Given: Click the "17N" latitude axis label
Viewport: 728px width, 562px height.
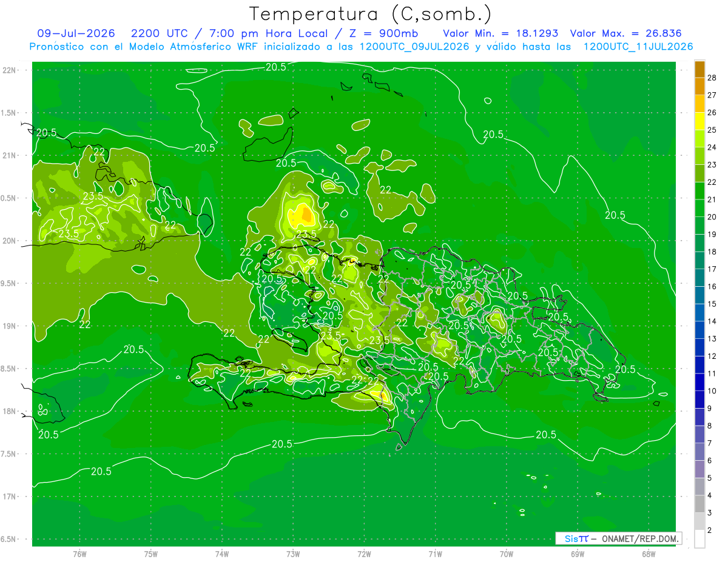Looking at the screenshot, I should 10,497.
